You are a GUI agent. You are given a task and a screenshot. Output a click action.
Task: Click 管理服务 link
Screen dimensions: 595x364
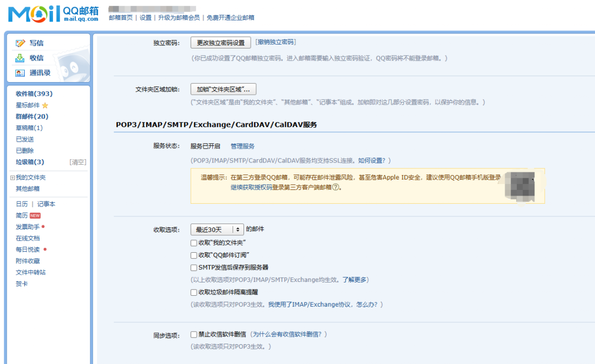click(242, 146)
